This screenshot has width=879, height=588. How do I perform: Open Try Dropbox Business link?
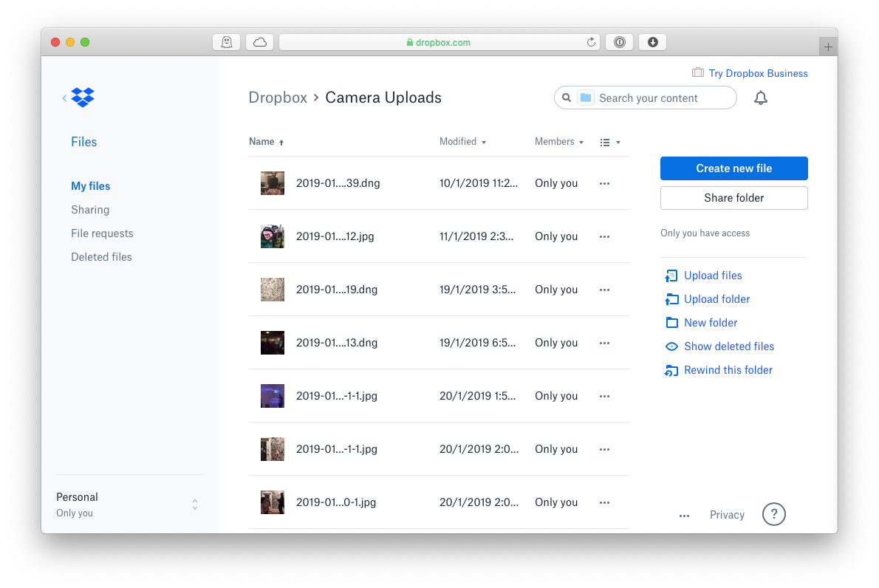pos(758,73)
